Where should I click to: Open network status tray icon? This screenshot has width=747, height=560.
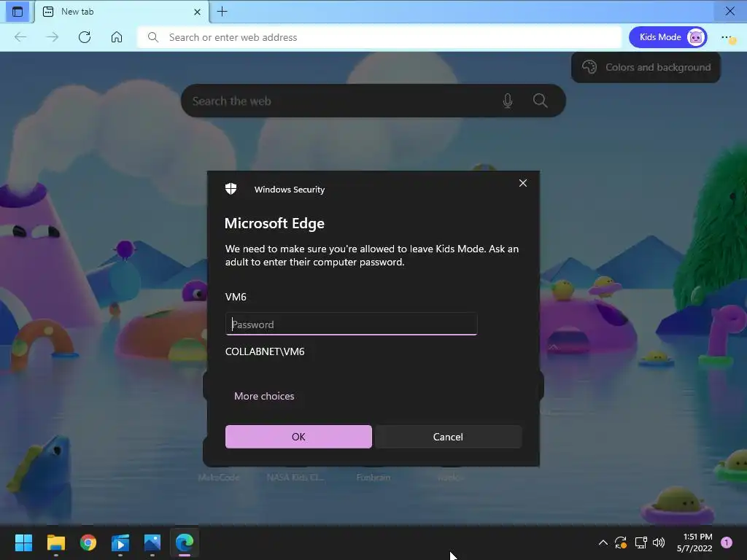tap(640, 542)
